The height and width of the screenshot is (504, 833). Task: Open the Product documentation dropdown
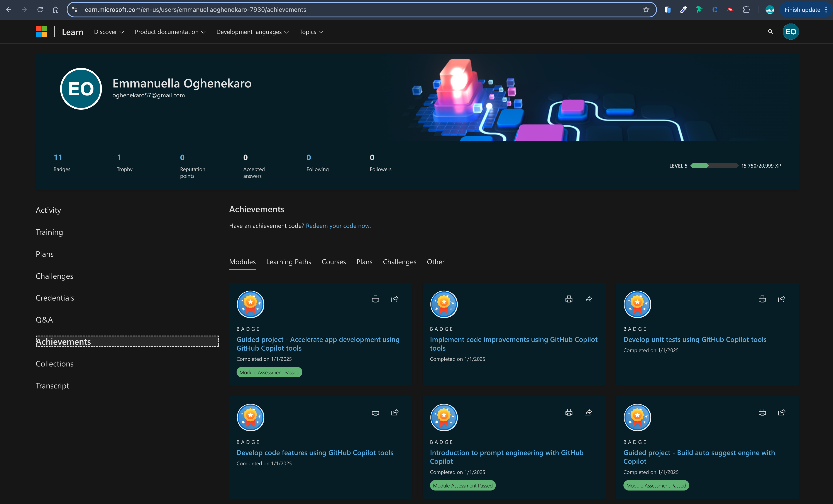click(170, 32)
